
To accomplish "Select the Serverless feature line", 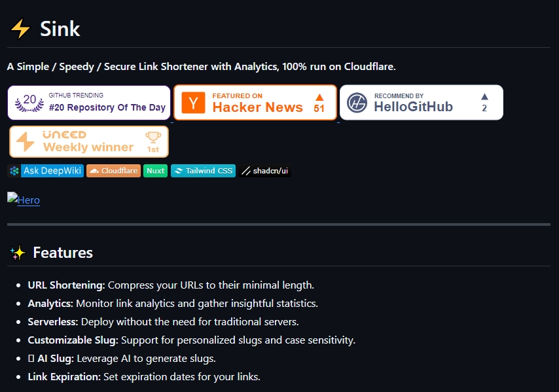I will coord(163,322).
